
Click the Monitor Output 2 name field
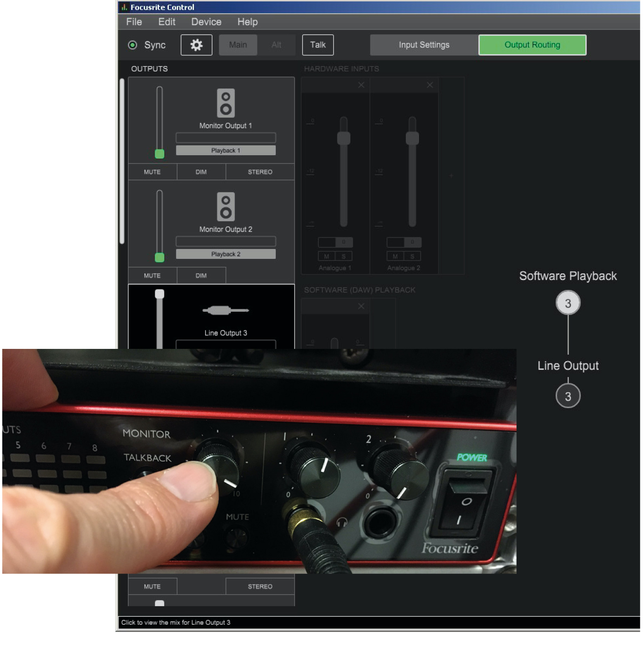pyautogui.click(x=226, y=241)
